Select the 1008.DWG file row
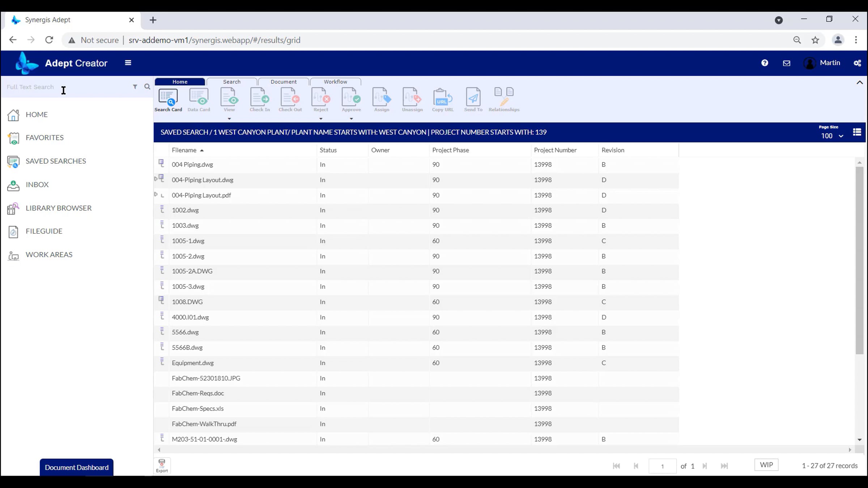 click(416, 302)
